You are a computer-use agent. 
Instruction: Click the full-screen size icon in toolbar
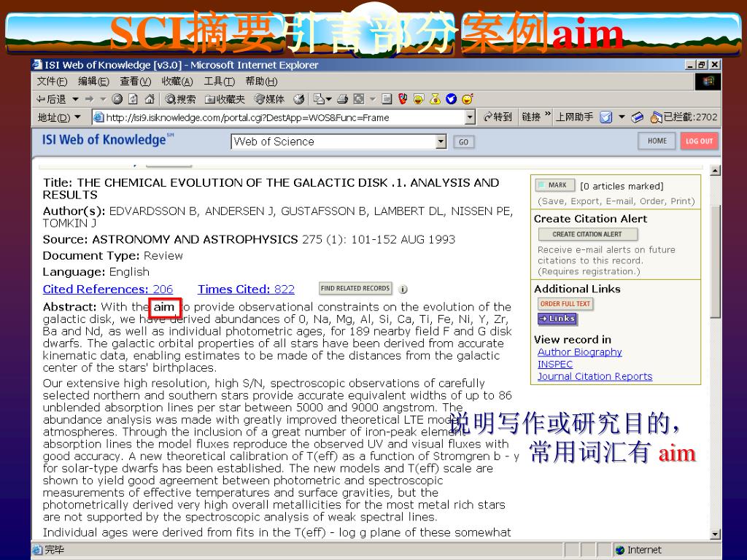pyautogui.click(x=359, y=99)
